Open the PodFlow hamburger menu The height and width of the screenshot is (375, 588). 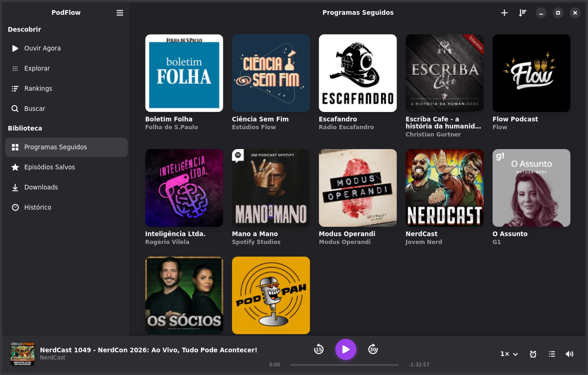click(120, 13)
